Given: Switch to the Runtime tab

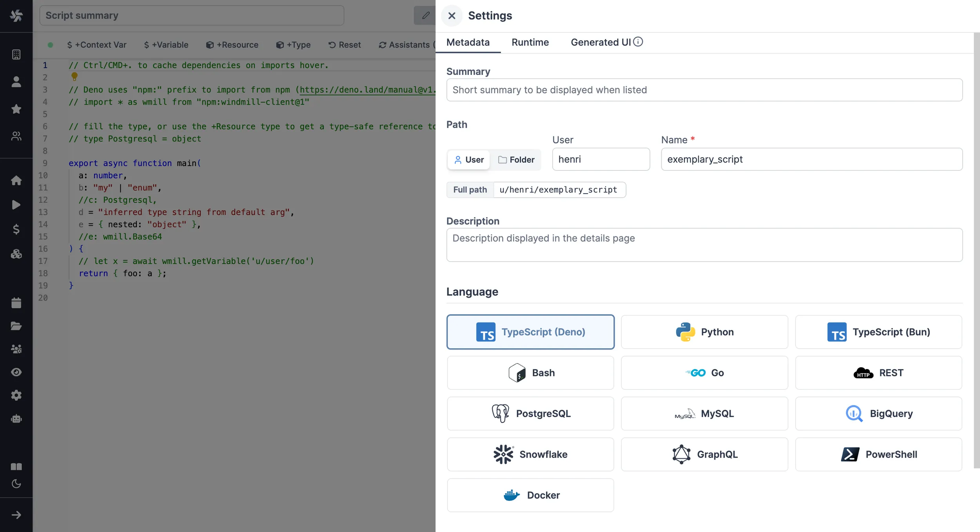Looking at the screenshot, I should click(x=530, y=42).
